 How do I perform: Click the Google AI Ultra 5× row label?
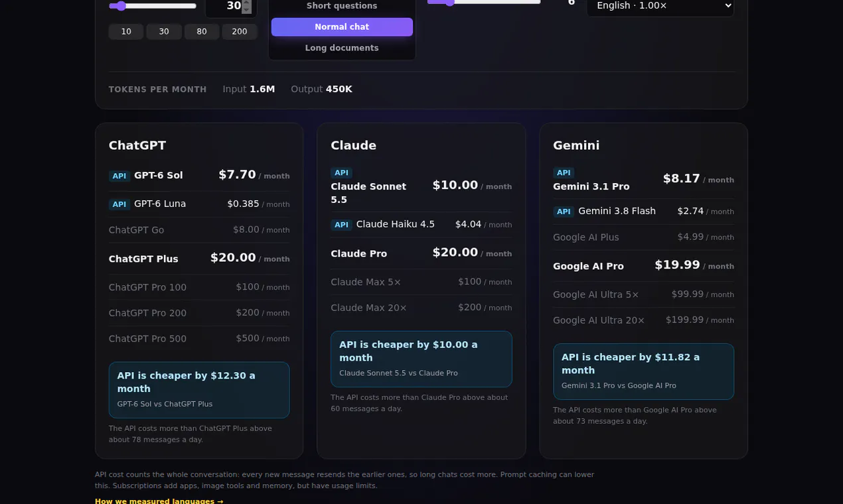tap(596, 295)
